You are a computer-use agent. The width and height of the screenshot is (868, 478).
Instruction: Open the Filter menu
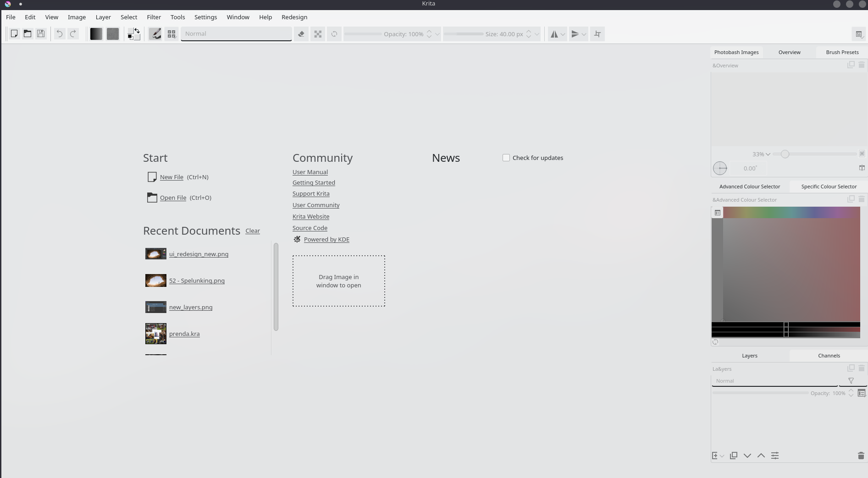[154, 17]
